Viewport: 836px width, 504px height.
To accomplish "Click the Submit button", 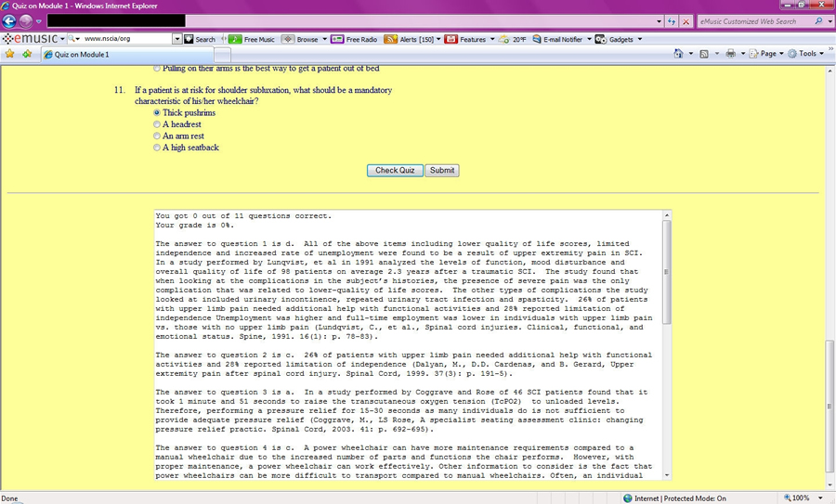I will (442, 171).
